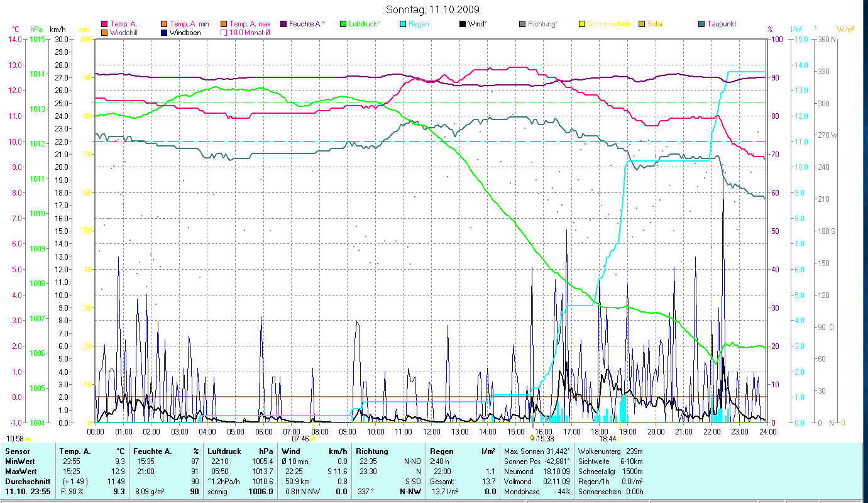The height and width of the screenshot is (503, 868).
Task: Click the purple Feuchte A.* legend square
Action: click(283, 24)
